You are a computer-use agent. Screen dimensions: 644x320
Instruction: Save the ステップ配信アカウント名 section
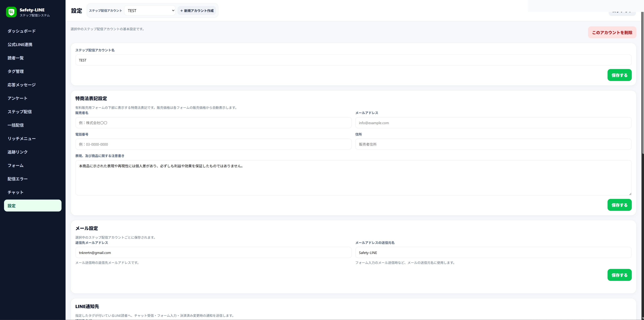click(619, 75)
